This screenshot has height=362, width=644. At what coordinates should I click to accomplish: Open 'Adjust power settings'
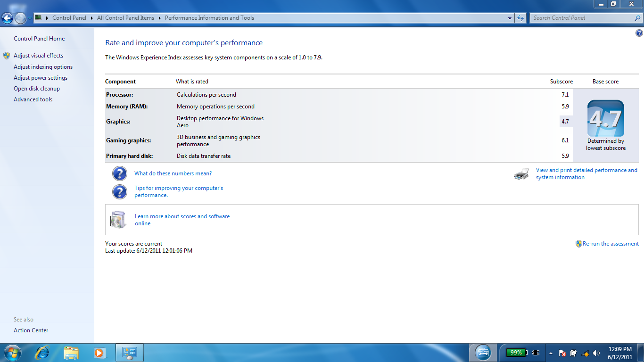click(x=41, y=78)
